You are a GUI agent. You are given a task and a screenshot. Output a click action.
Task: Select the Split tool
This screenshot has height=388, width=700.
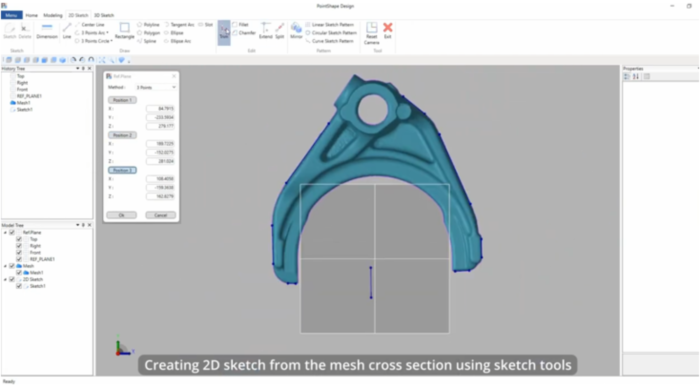point(280,31)
